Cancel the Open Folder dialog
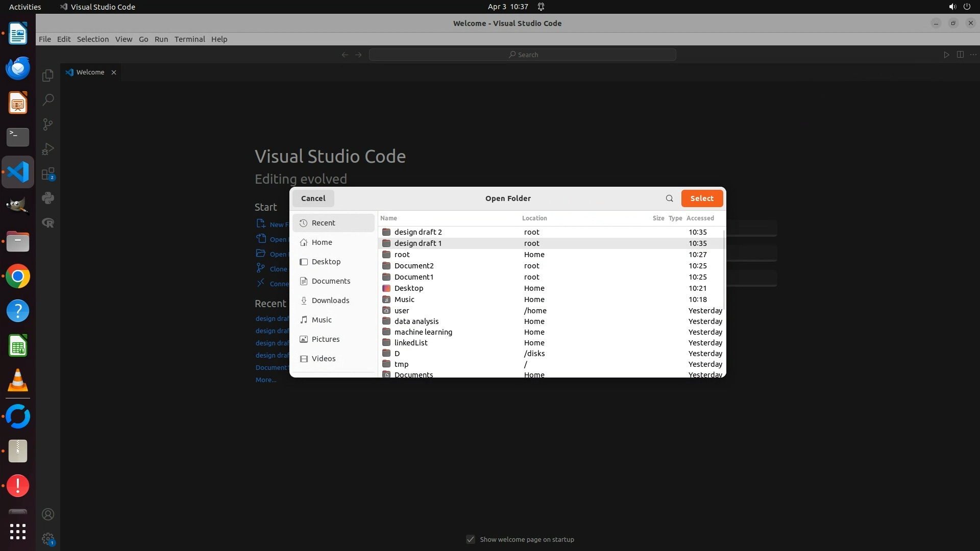The width and height of the screenshot is (980, 551). coord(313,198)
